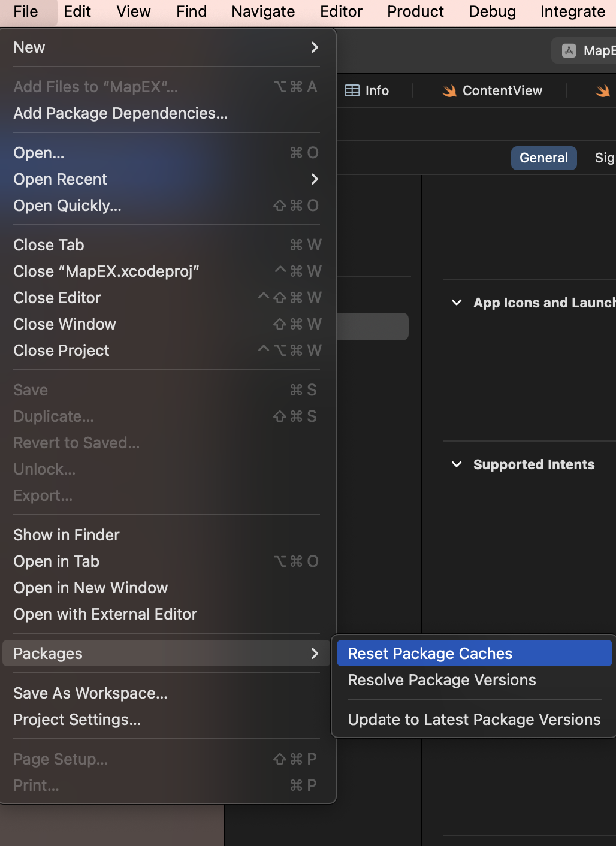Open the Navigate menu

click(x=263, y=11)
